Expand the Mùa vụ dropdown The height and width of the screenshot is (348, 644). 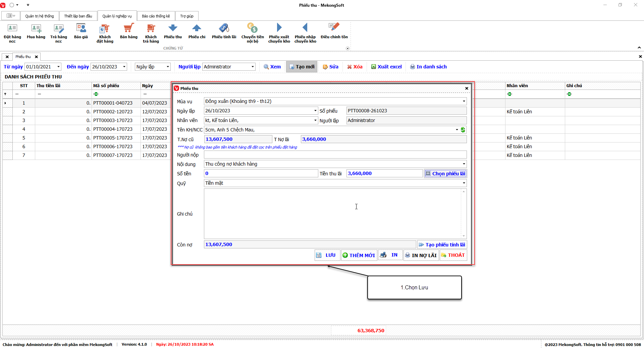coord(464,101)
